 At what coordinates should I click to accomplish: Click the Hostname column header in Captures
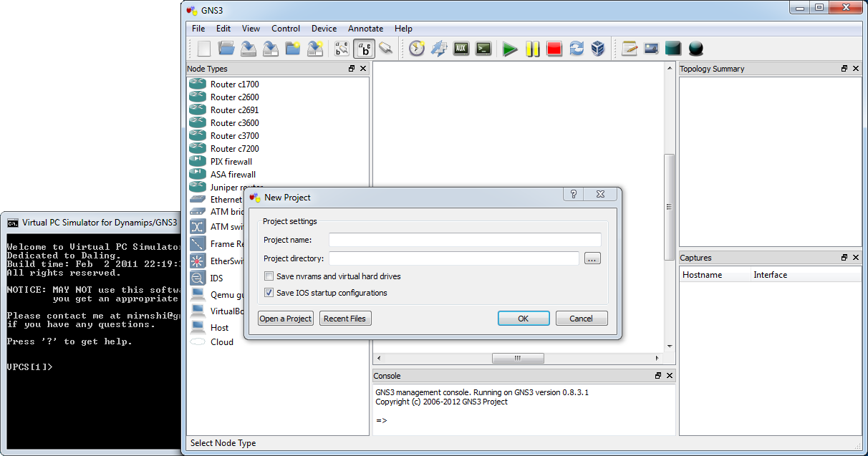(715, 275)
